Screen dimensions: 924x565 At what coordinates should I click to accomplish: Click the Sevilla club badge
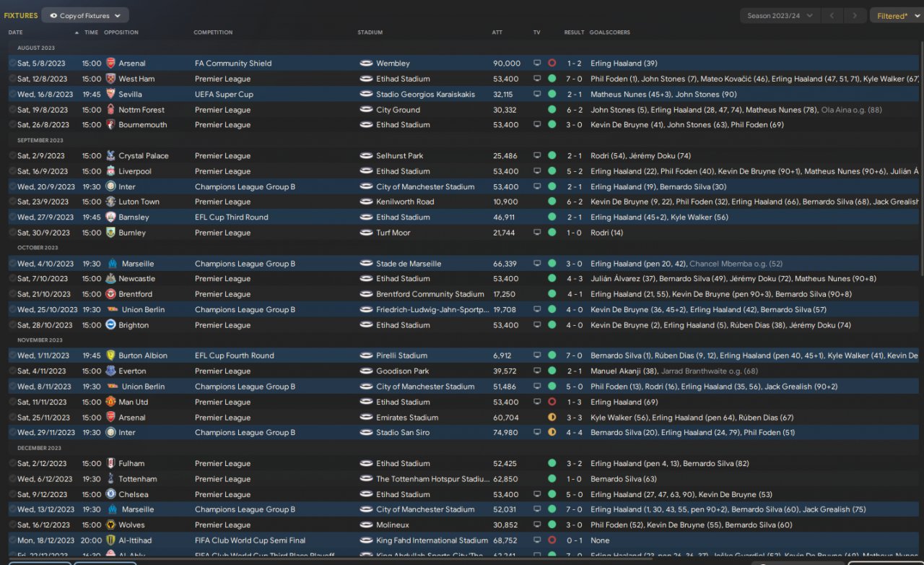click(110, 94)
